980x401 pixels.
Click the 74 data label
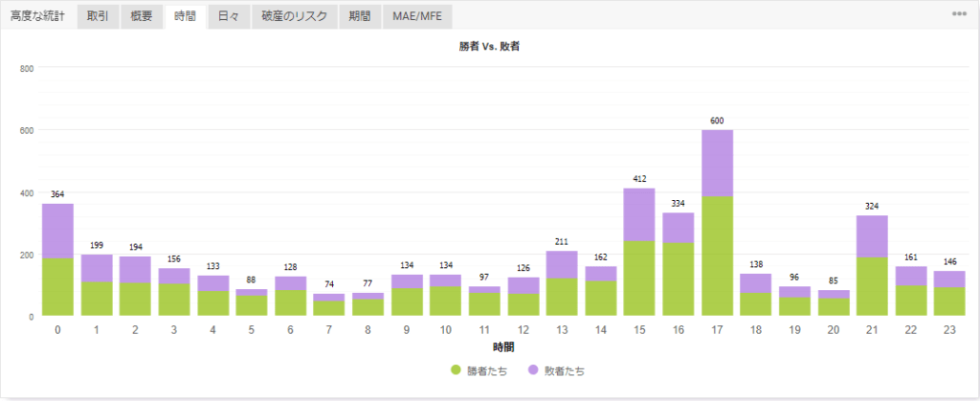click(x=329, y=284)
